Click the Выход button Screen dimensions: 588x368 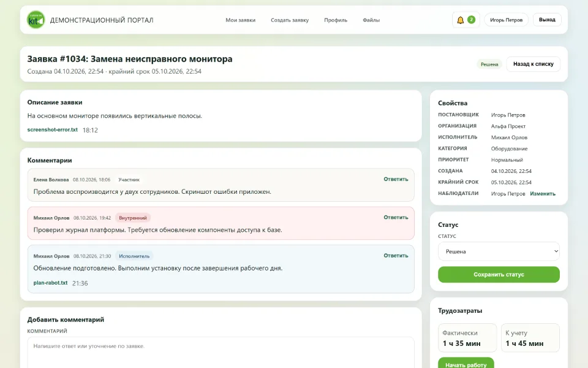[x=547, y=20]
